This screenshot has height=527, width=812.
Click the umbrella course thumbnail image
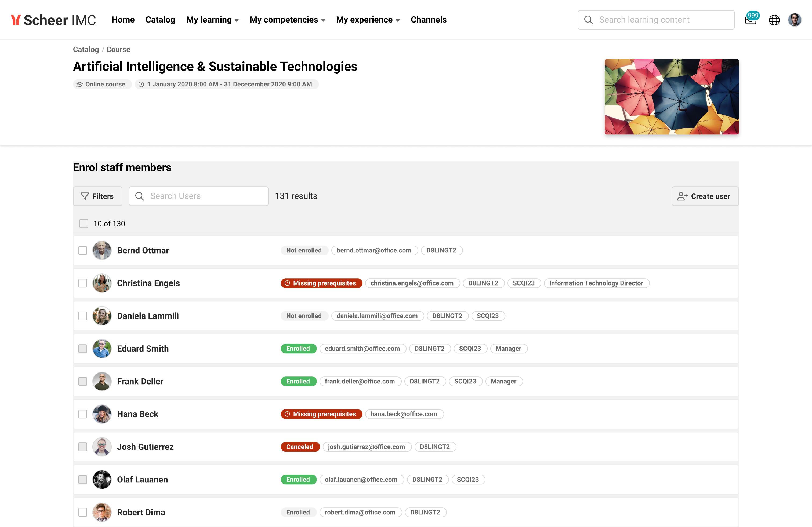tap(671, 97)
